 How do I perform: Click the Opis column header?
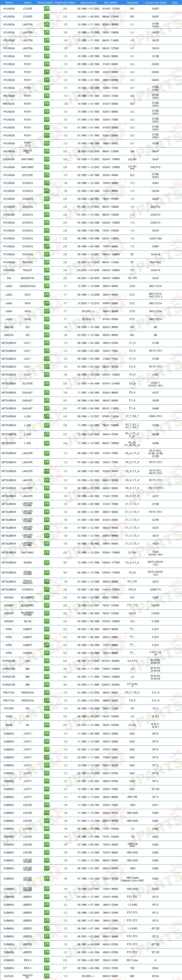coord(174,2)
